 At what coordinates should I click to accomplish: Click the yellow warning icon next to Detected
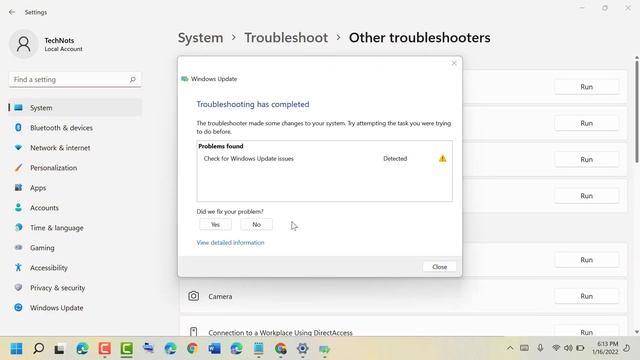click(442, 158)
